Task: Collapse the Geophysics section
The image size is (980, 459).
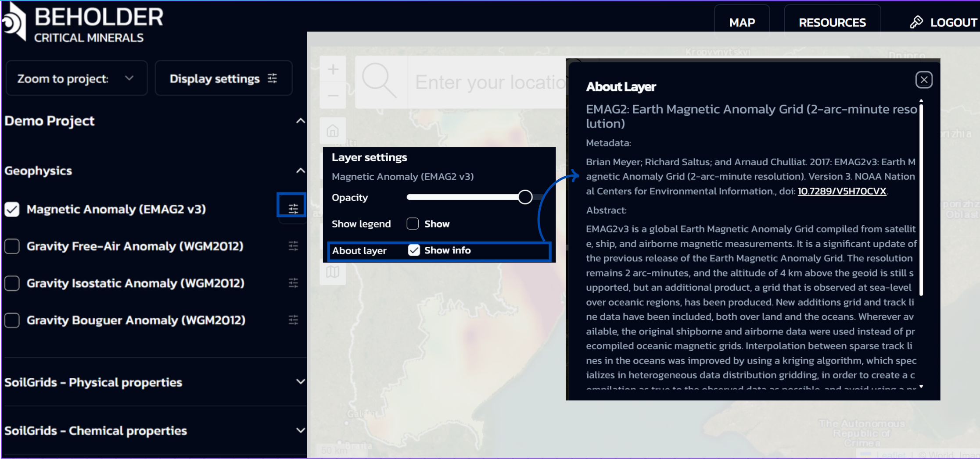Action: [300, 171]
